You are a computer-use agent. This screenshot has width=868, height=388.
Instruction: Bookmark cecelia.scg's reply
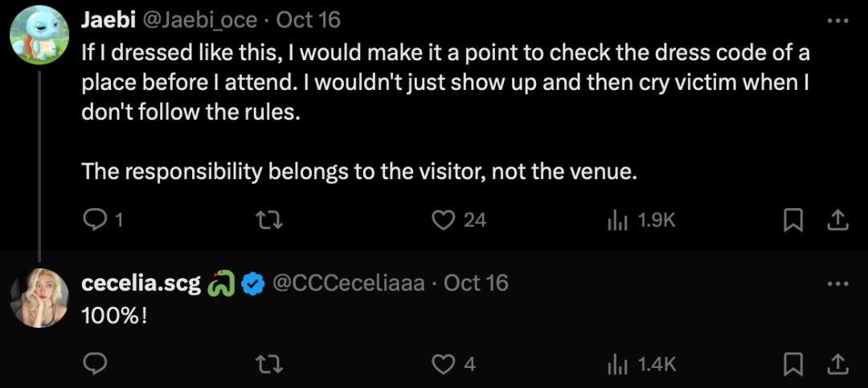(793, 364)
